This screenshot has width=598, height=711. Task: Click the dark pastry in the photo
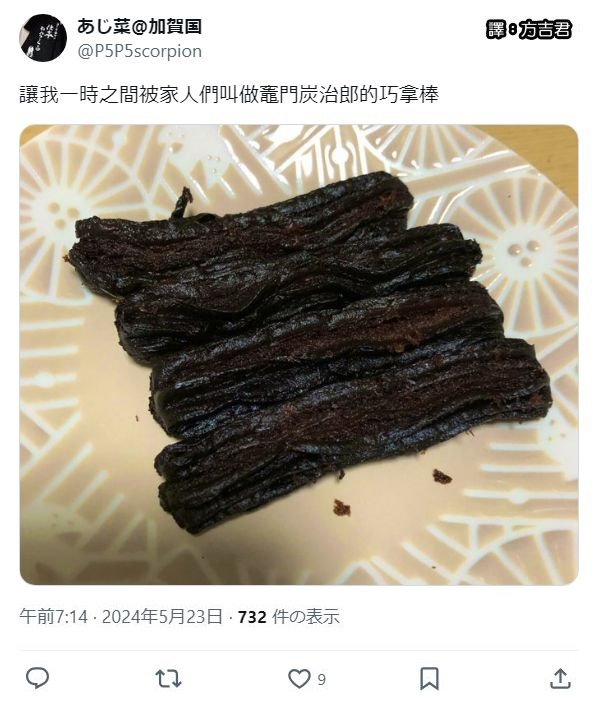click(308, 345)
